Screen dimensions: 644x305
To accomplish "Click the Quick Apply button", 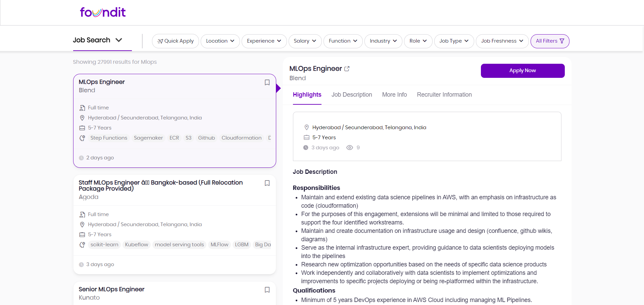I will (x=176, y=41).
